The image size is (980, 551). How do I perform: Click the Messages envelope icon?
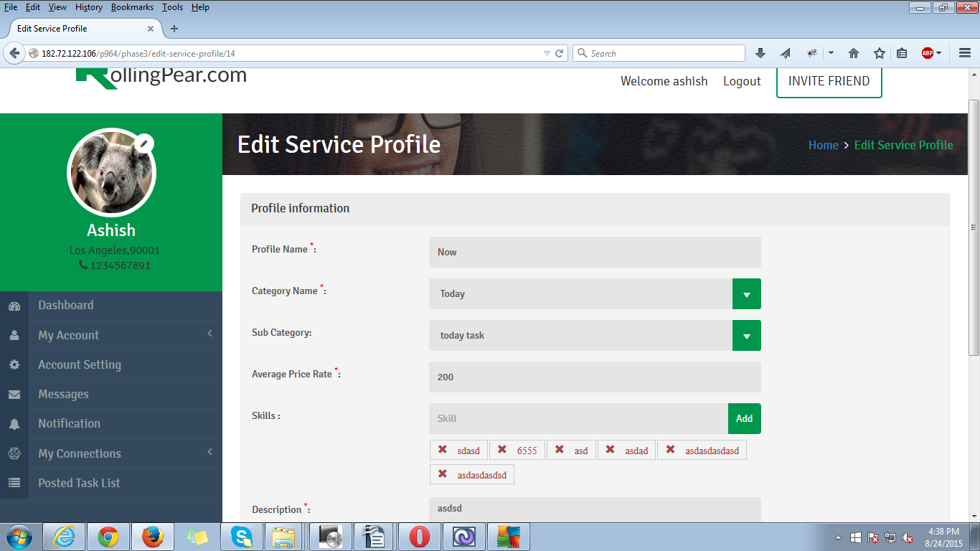pyautogui.click(x=14, y=395)
